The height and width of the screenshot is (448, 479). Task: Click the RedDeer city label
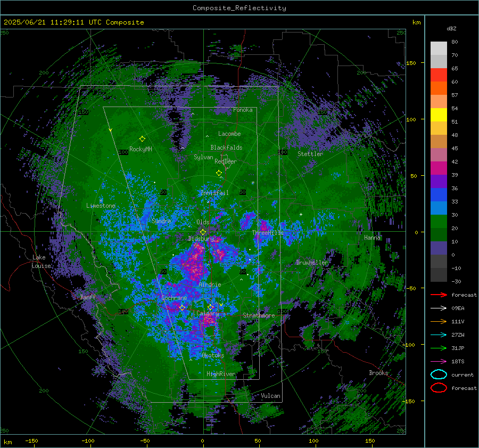click(x=226, y=161)
